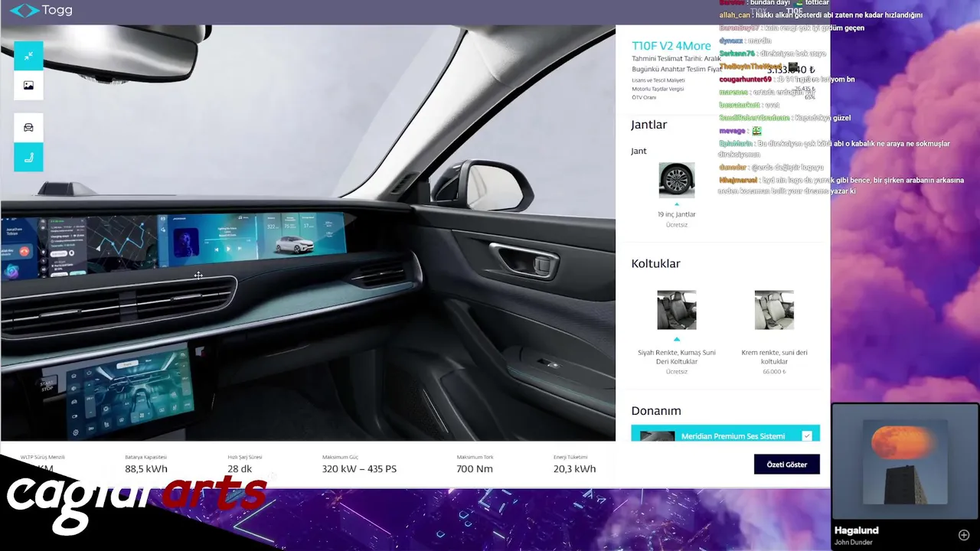Click the 28 dk fast charging value

coord(240,469)
